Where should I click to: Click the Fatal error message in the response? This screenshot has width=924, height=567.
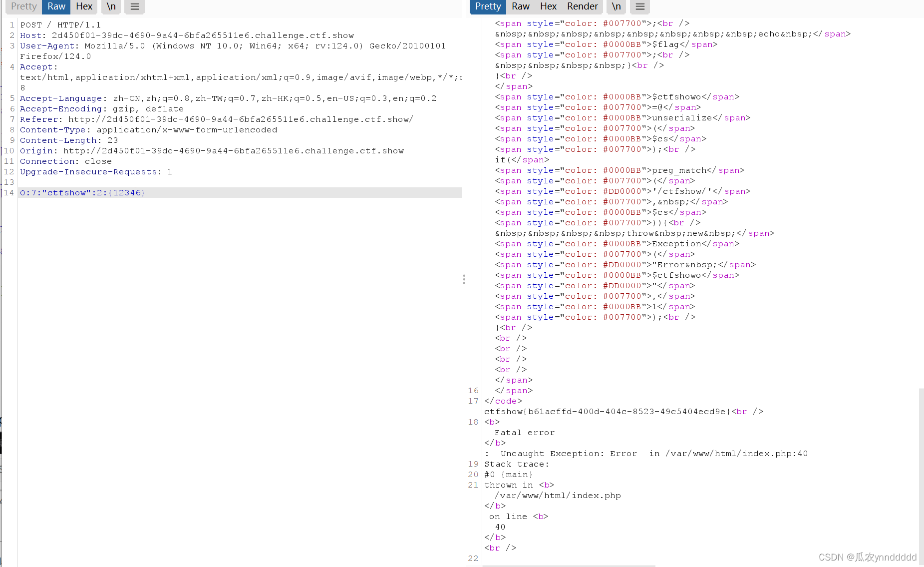(525, 432)
